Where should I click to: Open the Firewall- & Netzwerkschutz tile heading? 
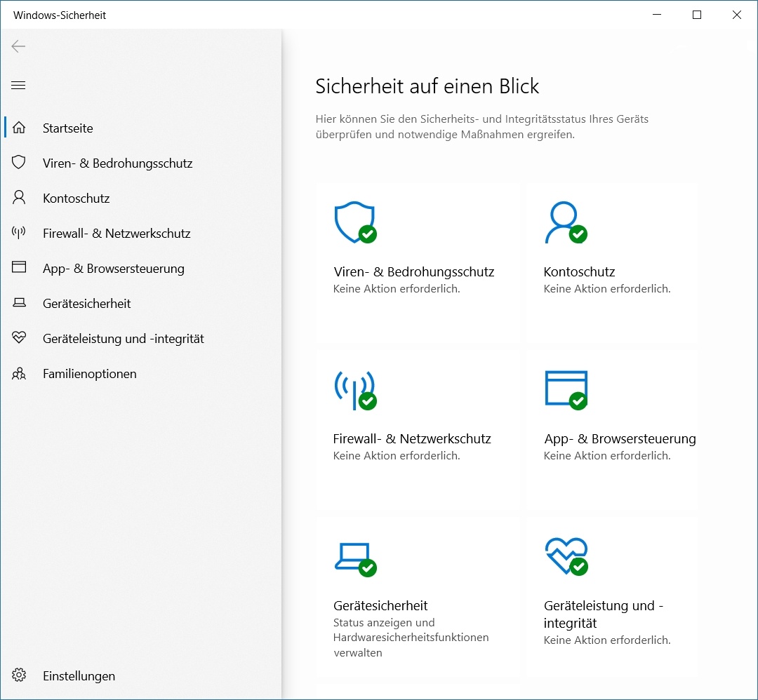pos(412,439)
